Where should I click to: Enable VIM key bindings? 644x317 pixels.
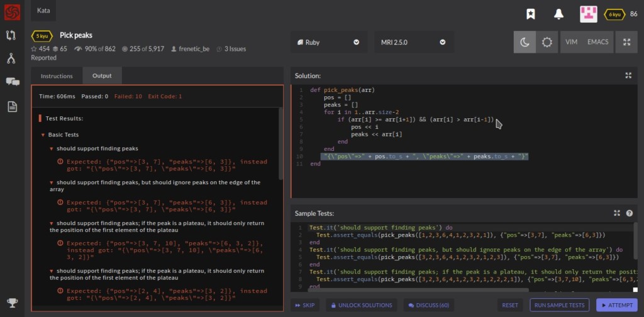[x=571, y=42]
